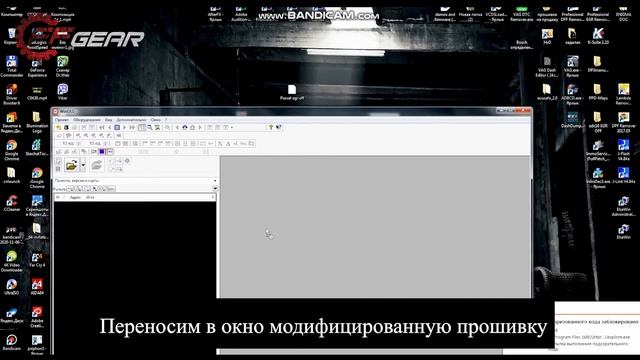Click the context help icon at toolbar end
The image size is (640, 360).
tap(278, 127)
